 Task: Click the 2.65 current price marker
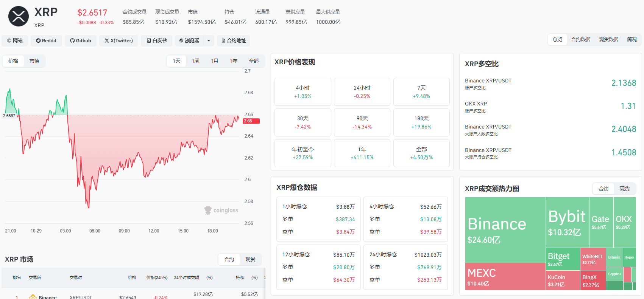[x=251, y=121]
